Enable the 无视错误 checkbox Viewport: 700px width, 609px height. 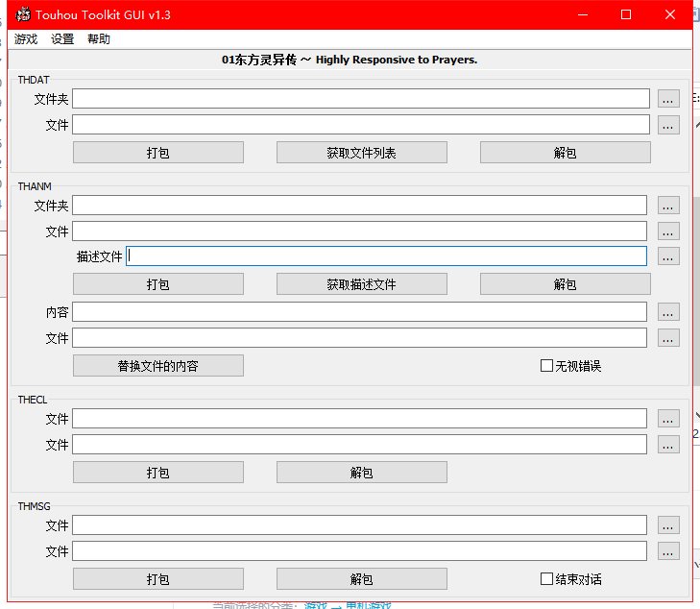546,366
